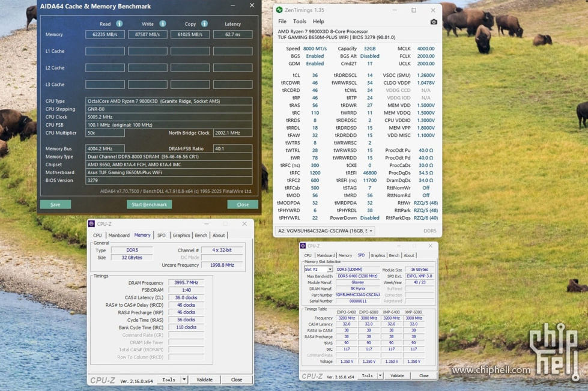Click the DRAM:FSB Ratio 40:1 value
This screenshot has width=588, height=391.
(232, 149)
